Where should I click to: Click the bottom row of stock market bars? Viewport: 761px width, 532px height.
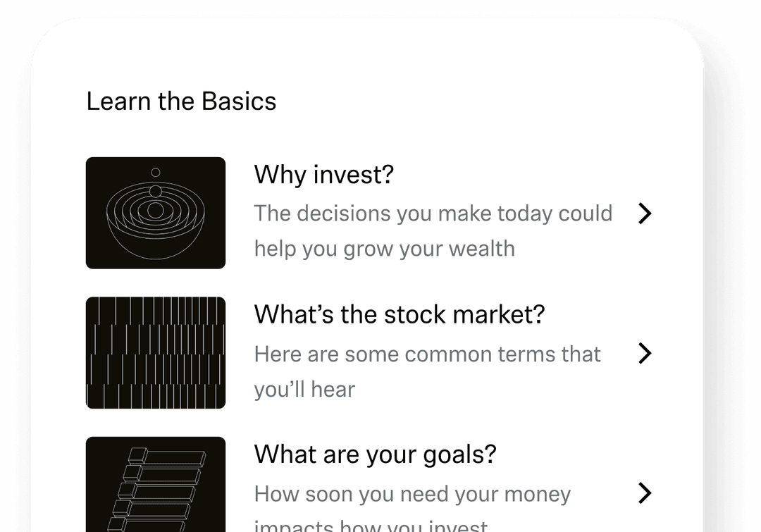[156, 396]
